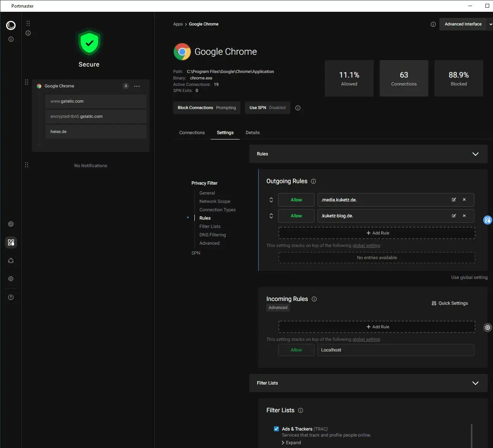Screen dimensions: 493x448
Task: Click drag handle beside Google Chrome widget
Action: [x=27, y=82]
